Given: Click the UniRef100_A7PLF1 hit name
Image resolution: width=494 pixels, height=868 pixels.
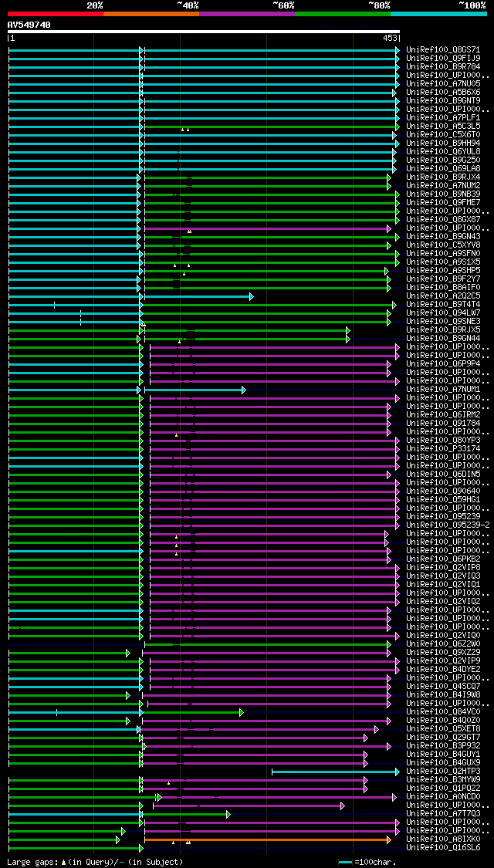Looking at the screenshot, I should pyautogui.click(x=443, y=117).
